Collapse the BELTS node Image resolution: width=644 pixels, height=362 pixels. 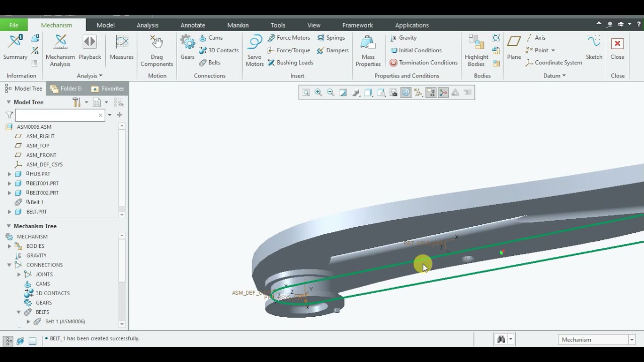[x=19, y=312]
